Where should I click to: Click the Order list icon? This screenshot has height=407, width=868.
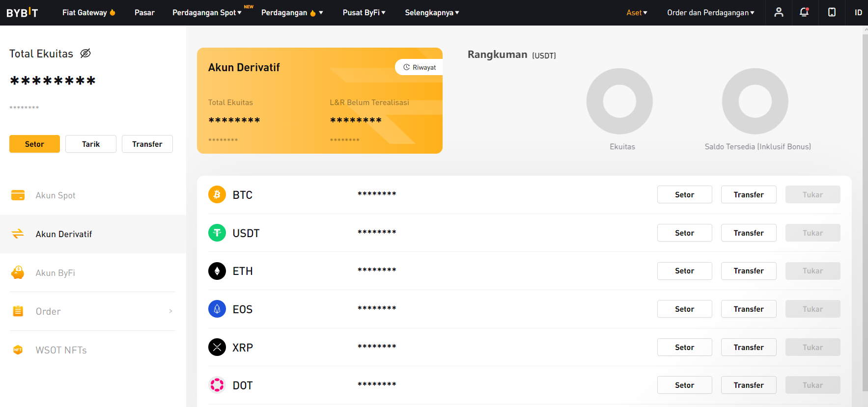click(x=18, y=311)
